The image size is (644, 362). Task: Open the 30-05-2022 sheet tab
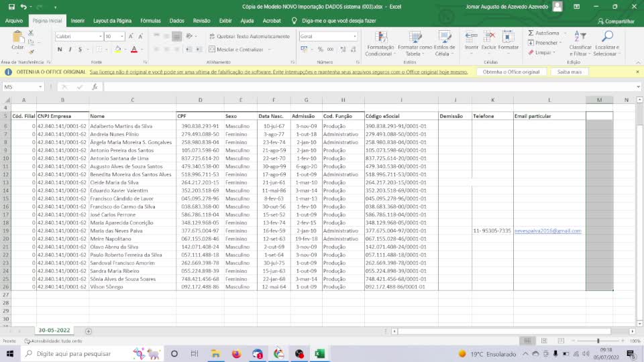[54, 330]
